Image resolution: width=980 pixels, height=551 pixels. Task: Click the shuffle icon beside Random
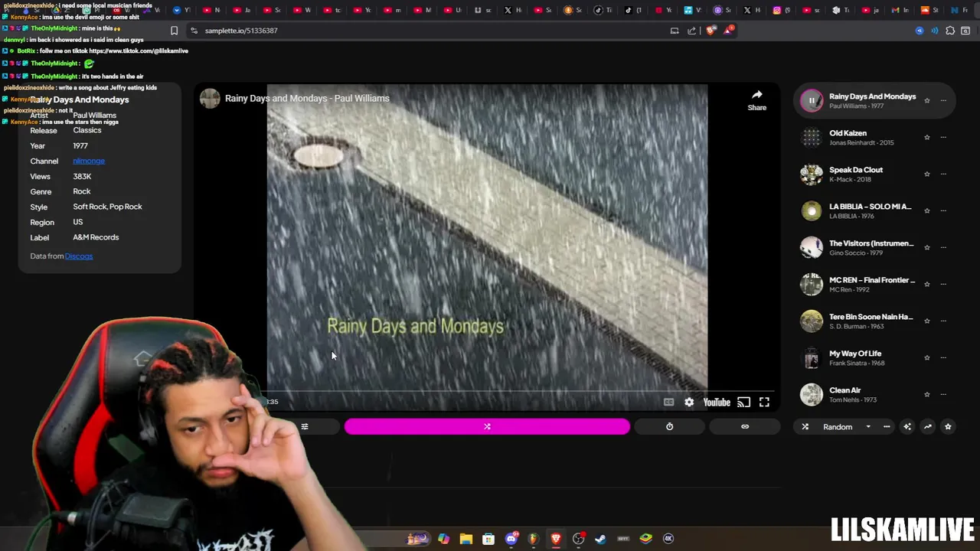coord(805,427)
